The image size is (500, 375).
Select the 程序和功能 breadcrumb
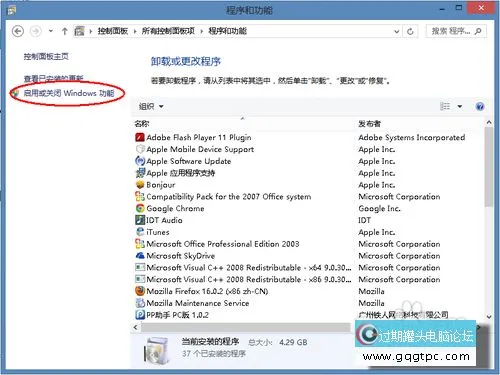pos(227,31)
